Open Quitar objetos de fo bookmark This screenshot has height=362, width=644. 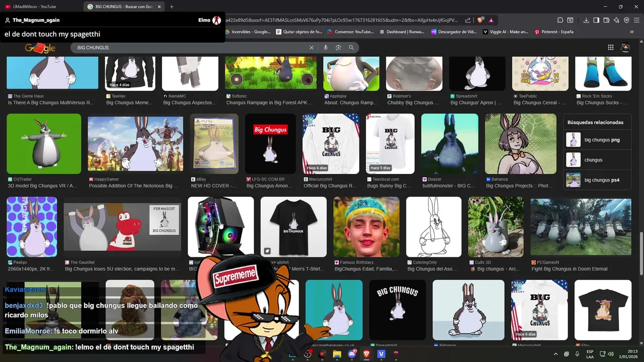point(299,32)
